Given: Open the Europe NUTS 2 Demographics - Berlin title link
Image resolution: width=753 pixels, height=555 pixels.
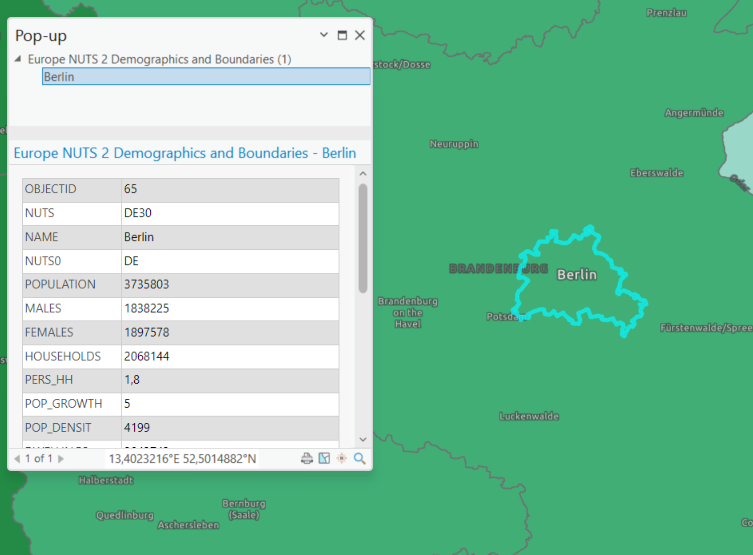Looking at the screenshot, I should (185, 153).
